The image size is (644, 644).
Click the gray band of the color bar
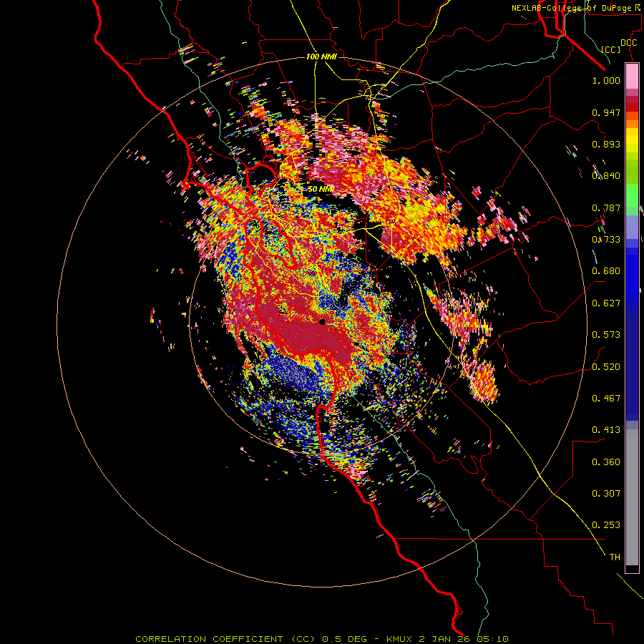632,497
